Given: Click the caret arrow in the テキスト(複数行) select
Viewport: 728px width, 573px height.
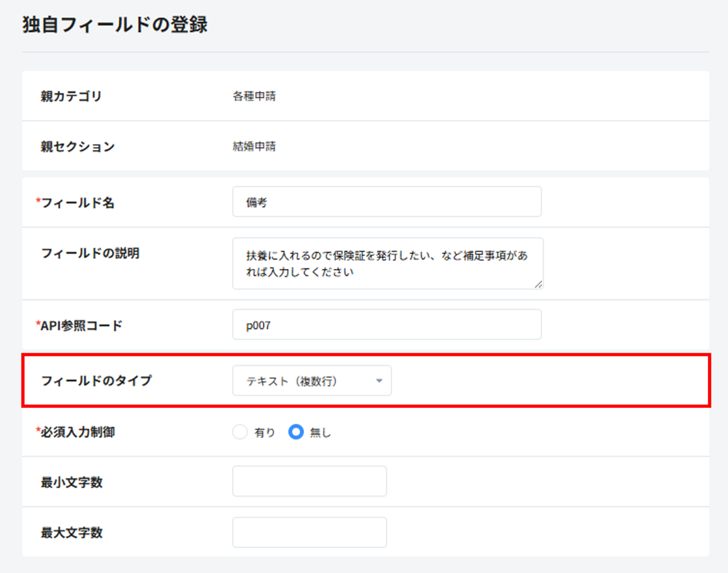Looking at the screenshot, I should point(379,381).
